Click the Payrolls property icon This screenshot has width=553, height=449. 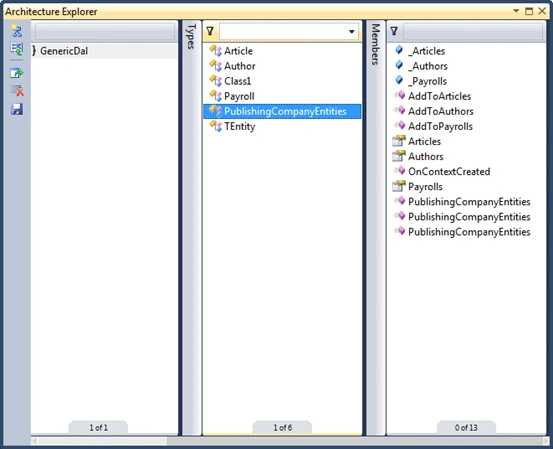[399, 186]
